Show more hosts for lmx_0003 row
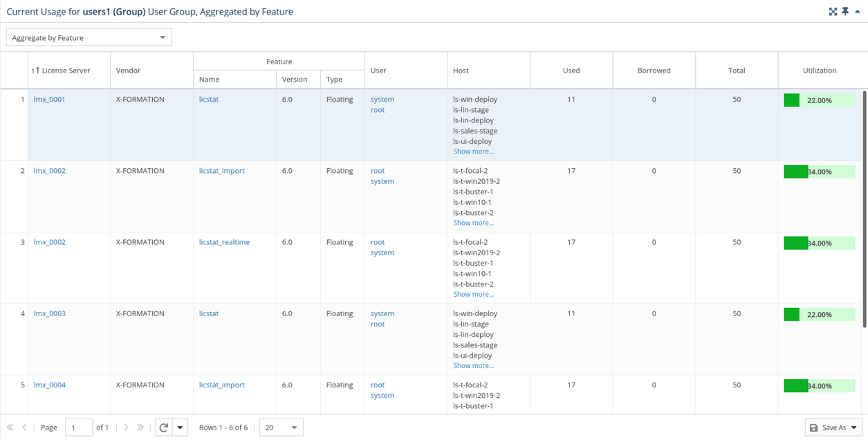This screenshot has width=868, height=440. [474, 365]
